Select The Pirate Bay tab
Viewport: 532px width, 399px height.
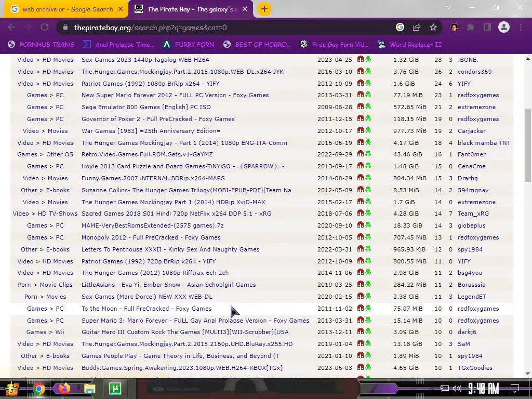coord(190,9)
